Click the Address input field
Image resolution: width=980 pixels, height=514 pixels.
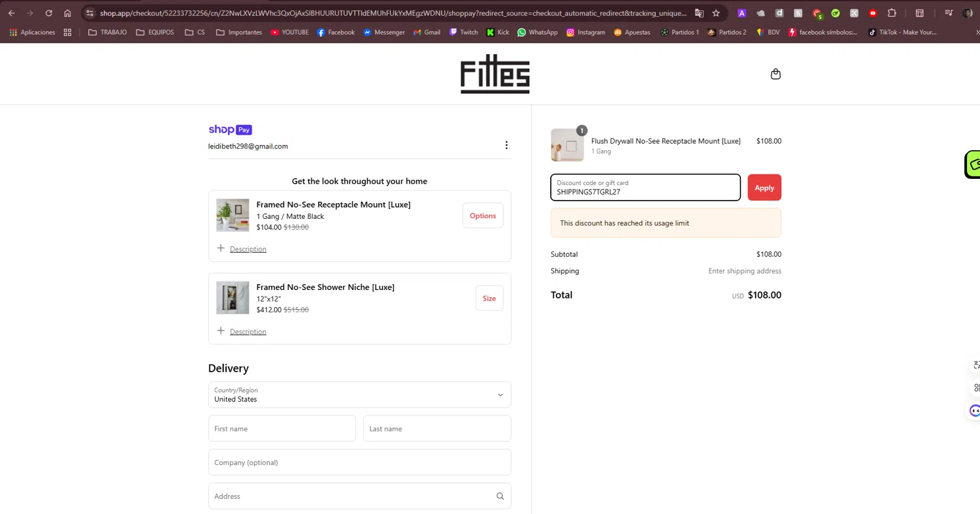tap(359, 496)
